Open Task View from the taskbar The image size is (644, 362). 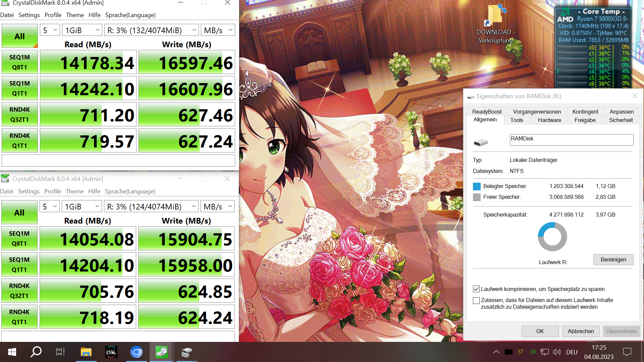pos(60,352)
